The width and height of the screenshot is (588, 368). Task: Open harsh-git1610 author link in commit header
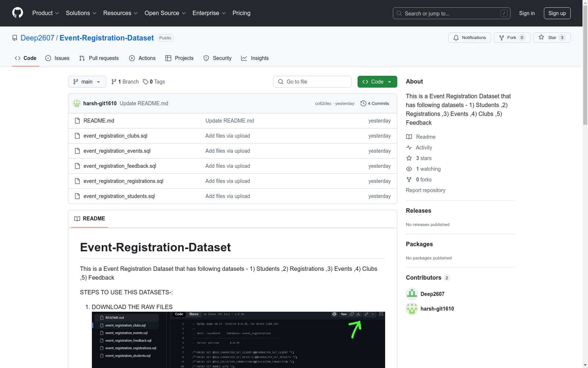(100, 103)
